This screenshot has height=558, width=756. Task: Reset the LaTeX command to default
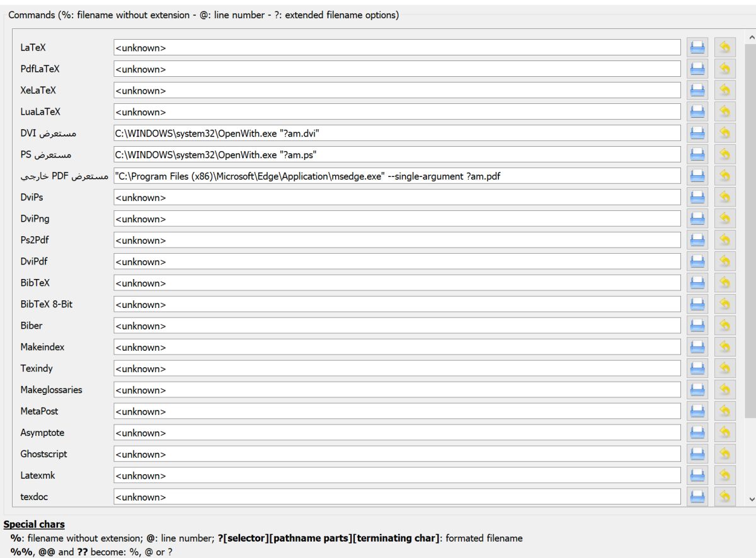(x=725, y=47)
